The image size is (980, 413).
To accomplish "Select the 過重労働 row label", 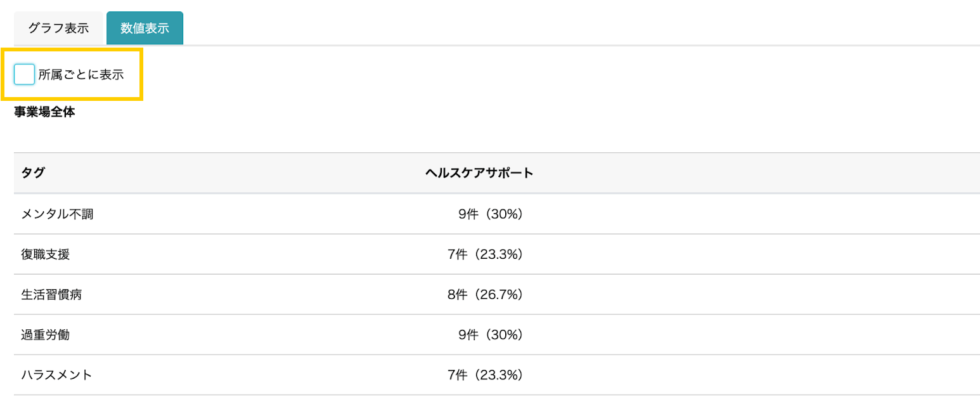I will point(45,334).
